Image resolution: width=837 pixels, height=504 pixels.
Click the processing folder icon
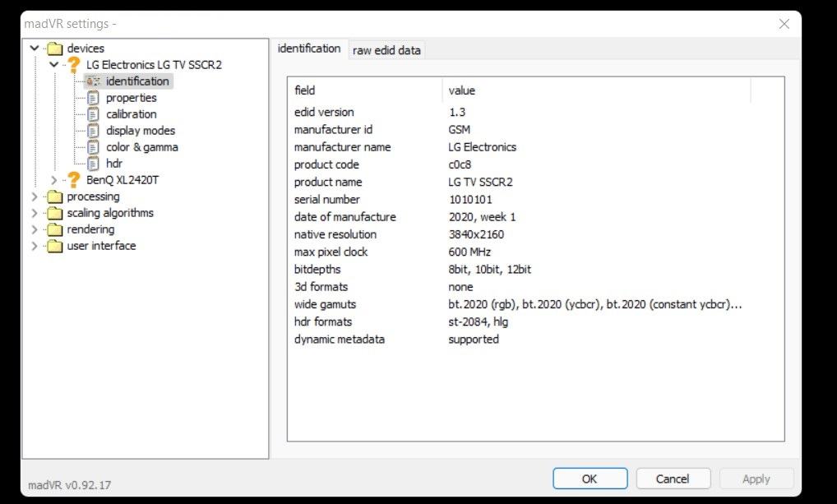pyautogui.click(x=55, y=197)
